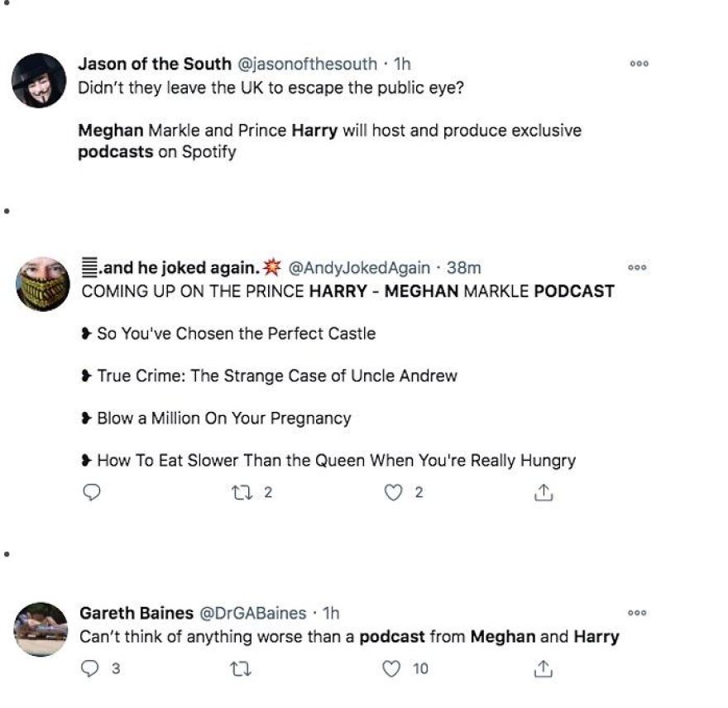The height and width of the screenshot is (708, 728).
Task: Open the 38m timestamp on Andy's tweet
Action: click(463, 267)
